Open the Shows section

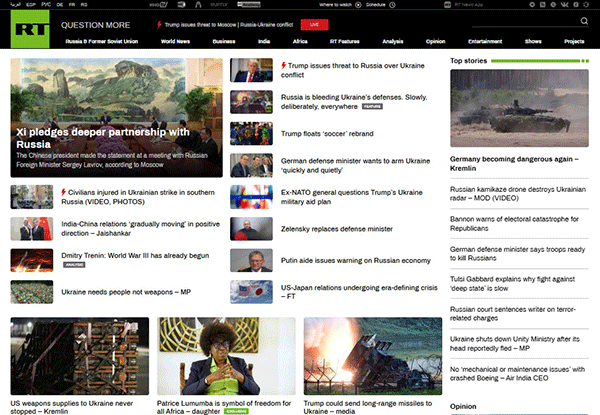[533, 41]
